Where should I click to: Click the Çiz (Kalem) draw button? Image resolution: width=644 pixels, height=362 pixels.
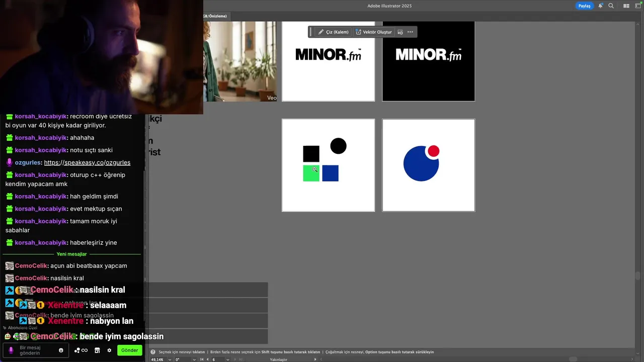point(333,32)
